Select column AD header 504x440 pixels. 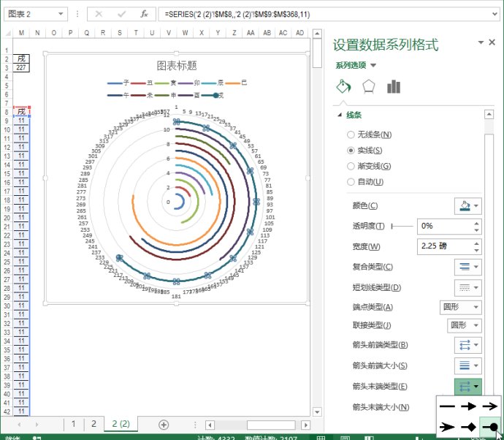(x=299, y=32)
